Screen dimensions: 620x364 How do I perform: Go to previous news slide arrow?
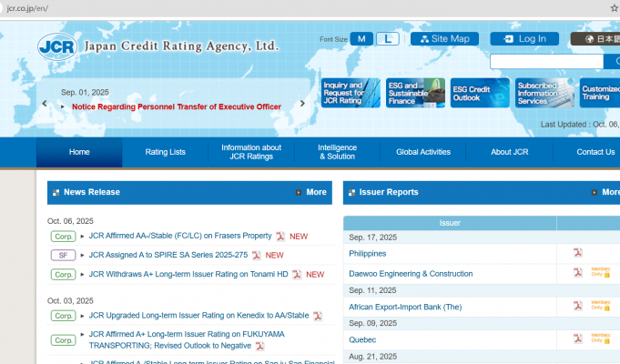coord(45,104)
